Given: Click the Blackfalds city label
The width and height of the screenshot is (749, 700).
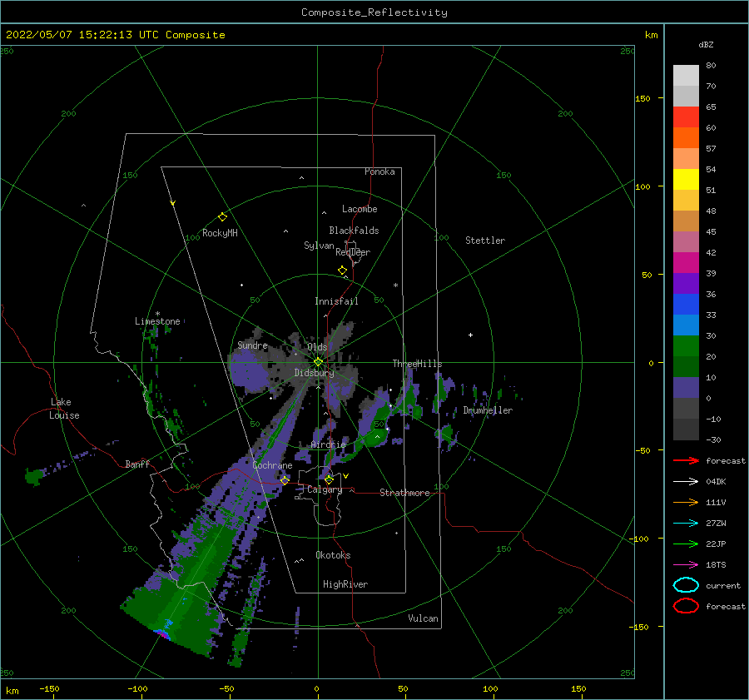Looking at the screenshot, I should tap(354, 231).
